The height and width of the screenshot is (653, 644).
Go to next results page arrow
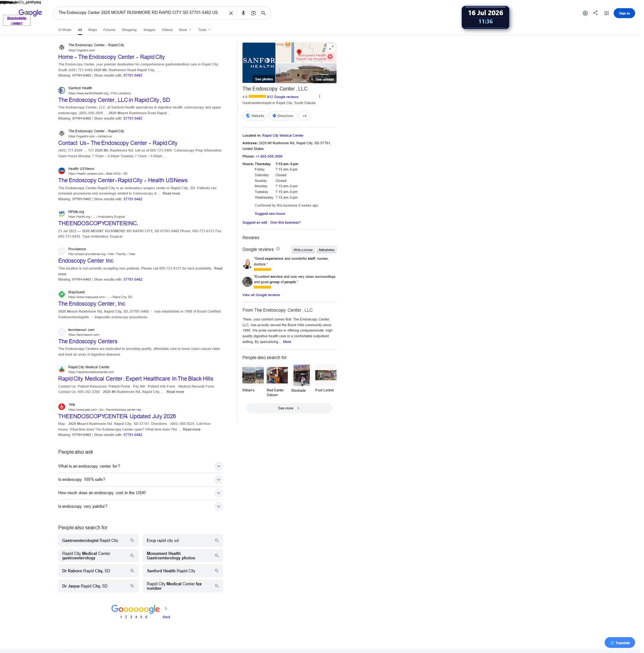pos(165,608)
